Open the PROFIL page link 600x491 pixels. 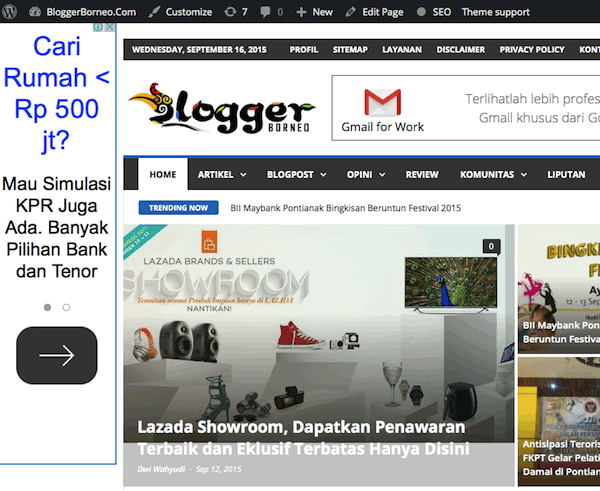[303, 50]
